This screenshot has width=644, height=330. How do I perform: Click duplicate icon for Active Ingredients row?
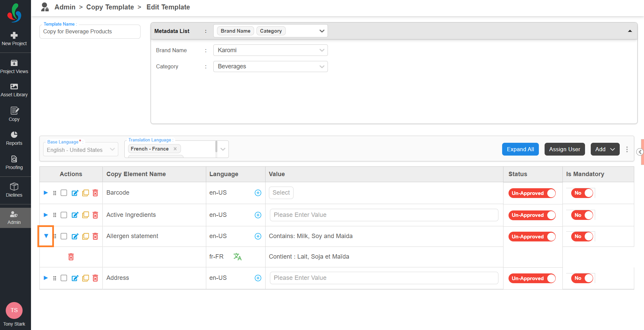click(86, 215)
